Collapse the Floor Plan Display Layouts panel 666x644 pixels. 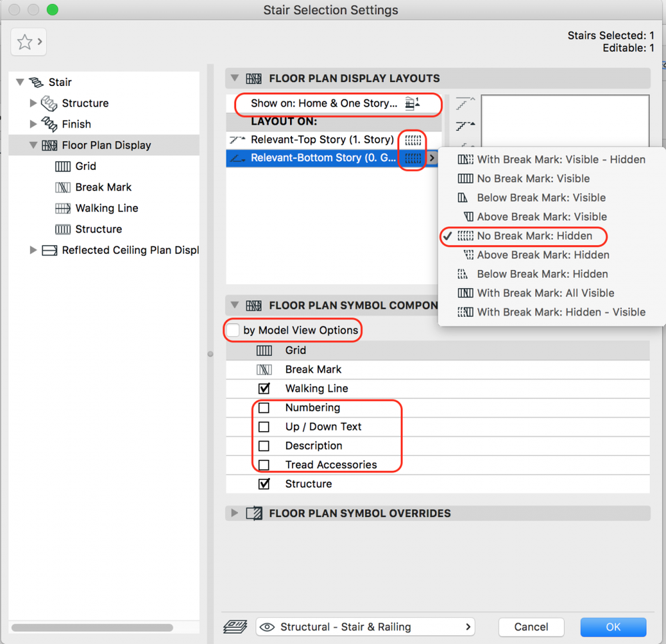[235, 78]
